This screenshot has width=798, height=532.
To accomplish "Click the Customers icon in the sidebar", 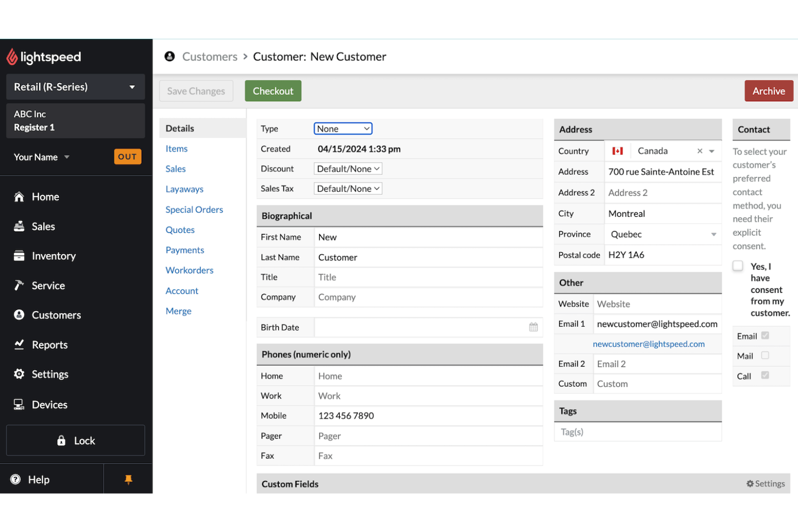I will [x=20, y=315].
